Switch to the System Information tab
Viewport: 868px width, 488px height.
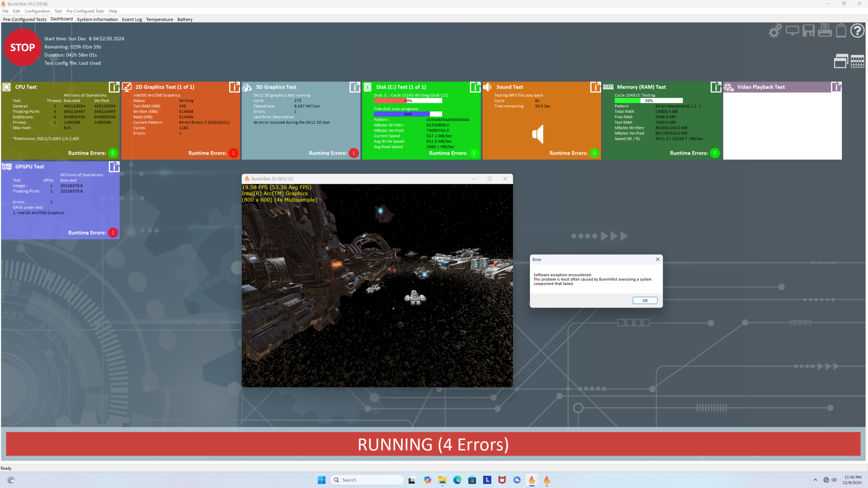click(97, 20)
